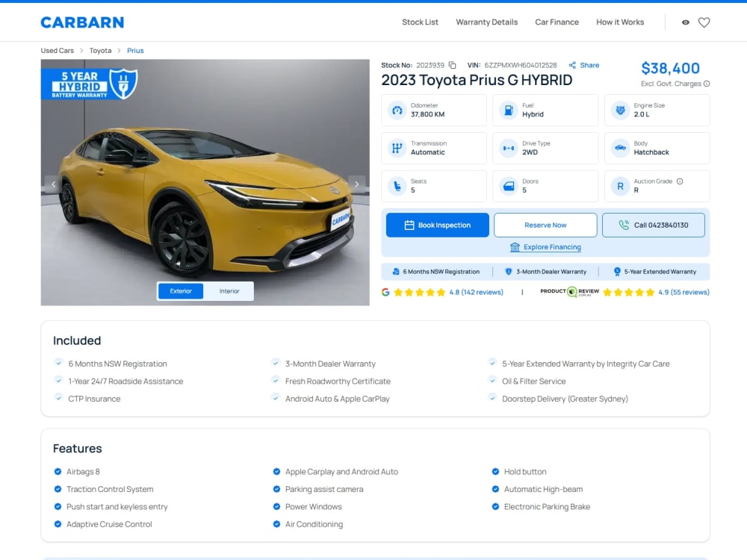Click the bank icon beside Explore Financing
747x560 pixels.
[515, 247]
